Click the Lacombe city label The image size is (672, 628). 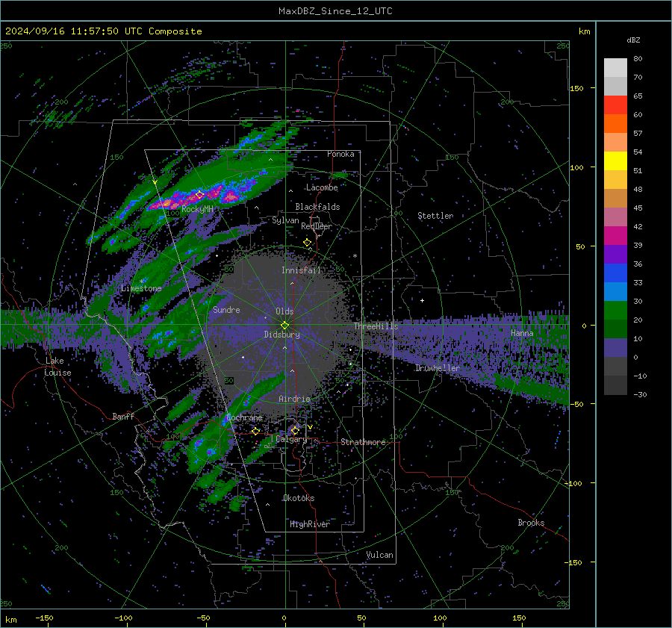[x=322, y=187]
